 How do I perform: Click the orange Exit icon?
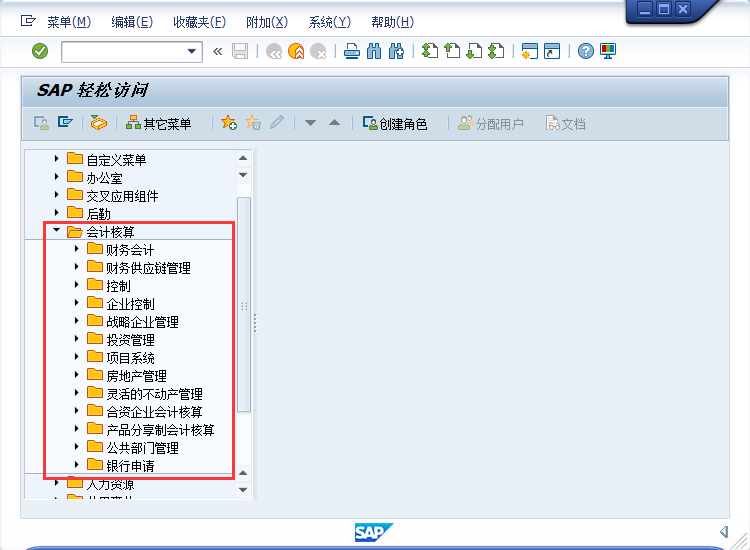coord(296,51)
